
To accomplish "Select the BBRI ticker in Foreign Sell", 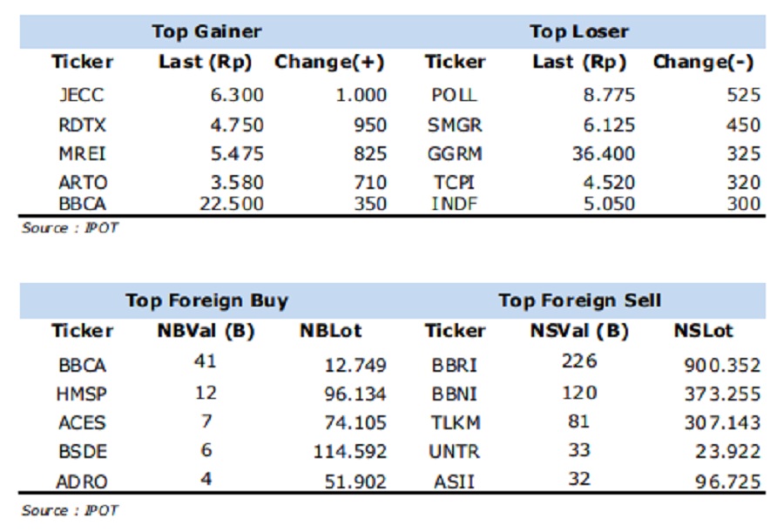I will click(454, 366).
